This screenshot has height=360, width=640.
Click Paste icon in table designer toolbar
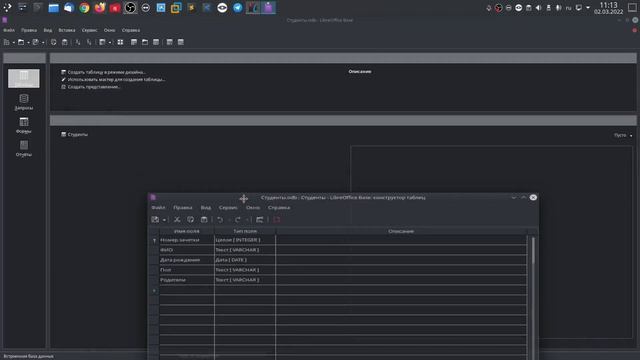coord(204,220)
